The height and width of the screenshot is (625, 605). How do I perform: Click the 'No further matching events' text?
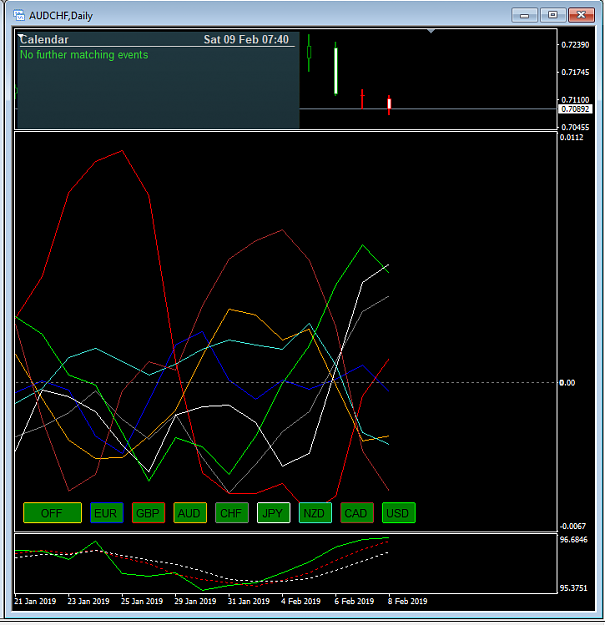point(84,55)
